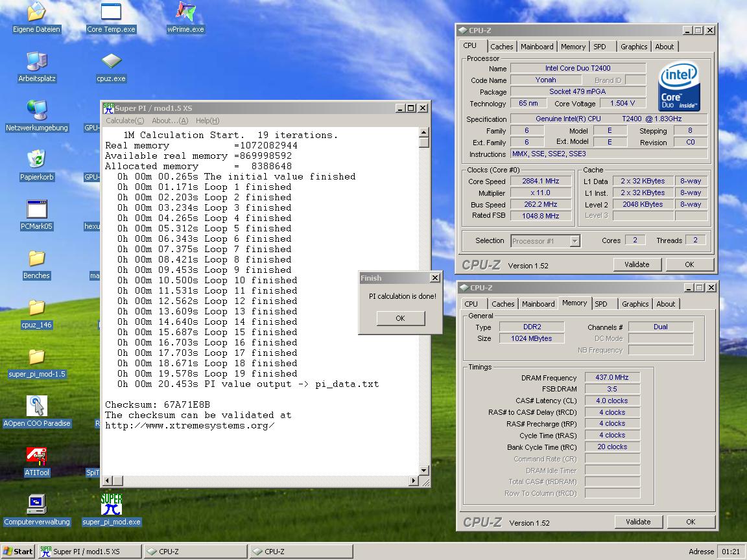Click Super PI vertical scrollbar up arrow
This screenshot has width=747, height=560.
point(423,132)
